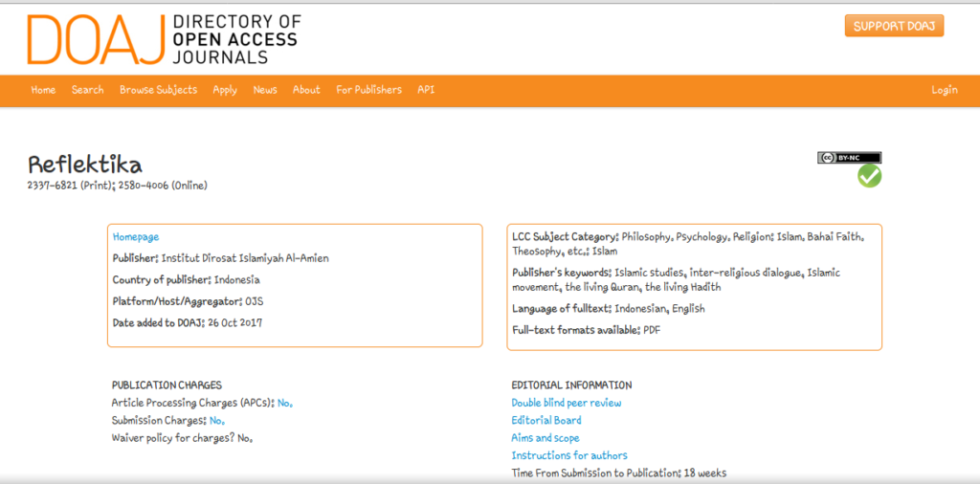Click API in the navigation bar
The image size is (980, 484).
click(x=426, y=90)
